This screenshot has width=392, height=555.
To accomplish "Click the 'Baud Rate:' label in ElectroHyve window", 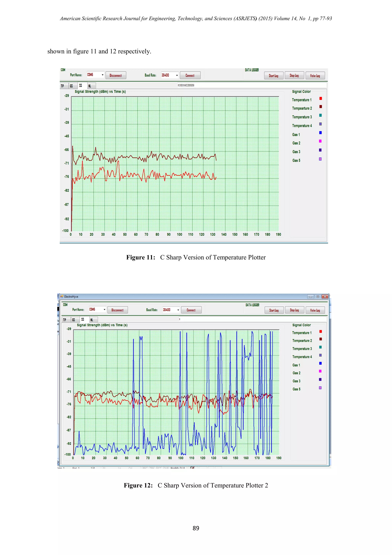I will 152,310.
